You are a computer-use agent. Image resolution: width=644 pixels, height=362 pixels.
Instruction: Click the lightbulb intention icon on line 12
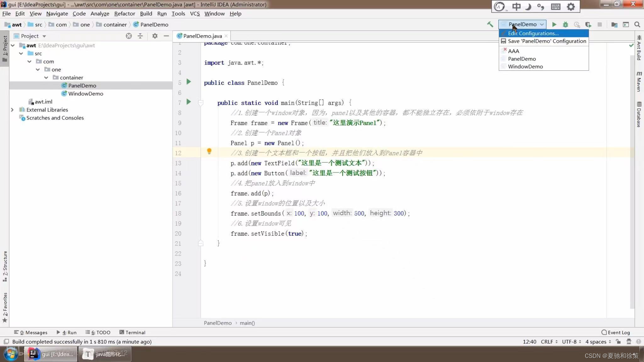[209, 151]
